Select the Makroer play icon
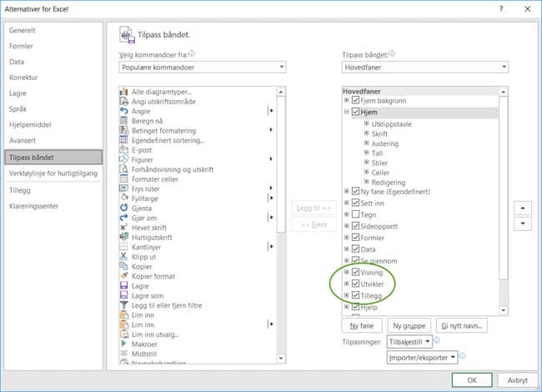This screenshot has height=392, width=542. click(124, 344)
